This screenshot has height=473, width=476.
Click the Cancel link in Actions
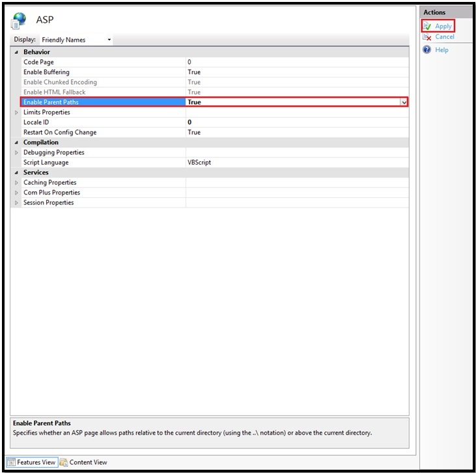point(445,37)
